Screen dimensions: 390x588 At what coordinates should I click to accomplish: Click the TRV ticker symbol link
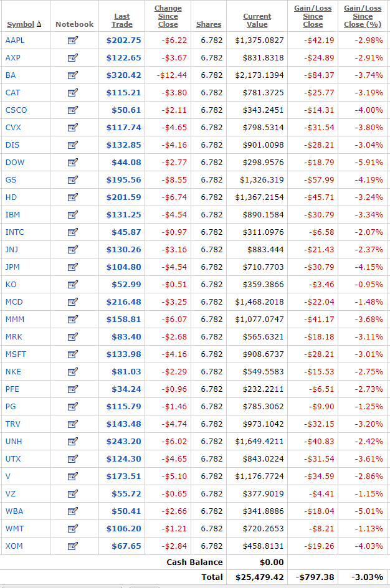[x=12, y=424]
